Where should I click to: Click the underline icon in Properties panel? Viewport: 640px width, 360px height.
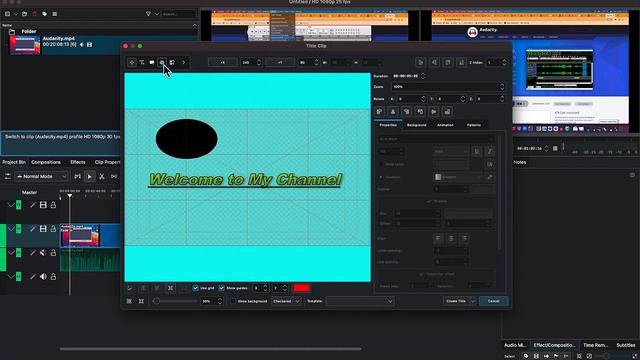click(477, 151)
